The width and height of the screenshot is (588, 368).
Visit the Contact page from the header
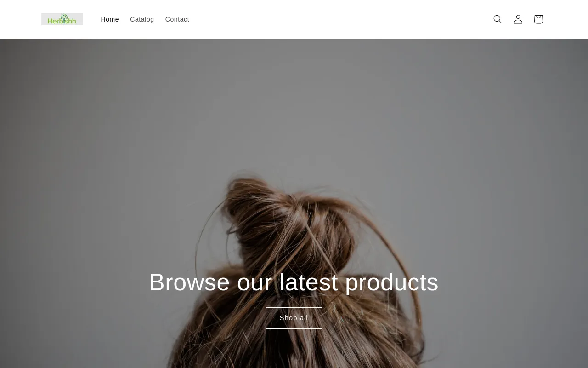click(177, 19)
